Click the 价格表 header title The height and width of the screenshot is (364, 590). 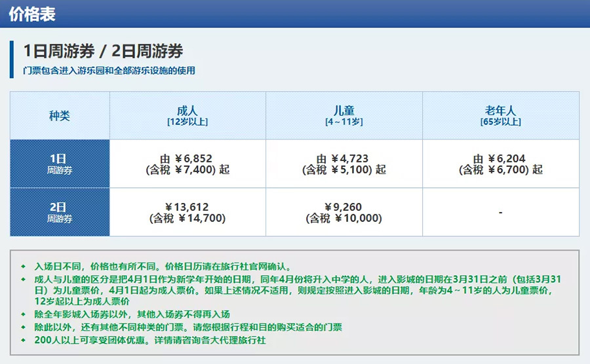pos(32,14)
